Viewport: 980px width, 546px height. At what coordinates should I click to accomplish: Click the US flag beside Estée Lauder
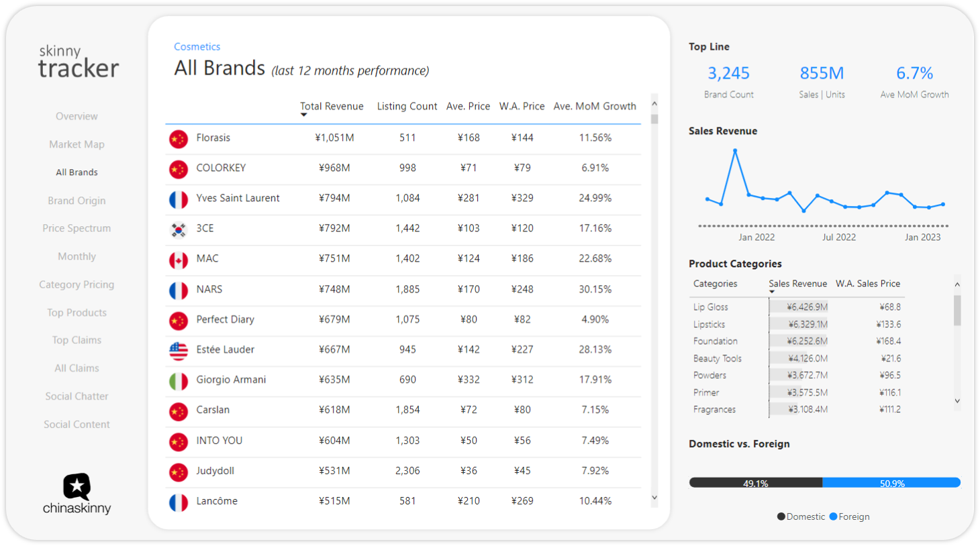[179, 350]
